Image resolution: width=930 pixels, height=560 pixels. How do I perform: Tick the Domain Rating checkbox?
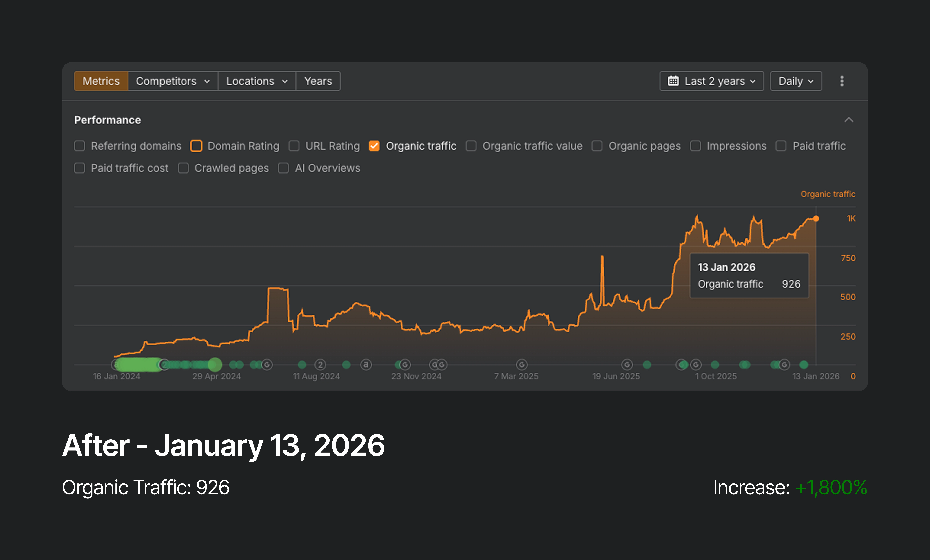tap(196, 146)
